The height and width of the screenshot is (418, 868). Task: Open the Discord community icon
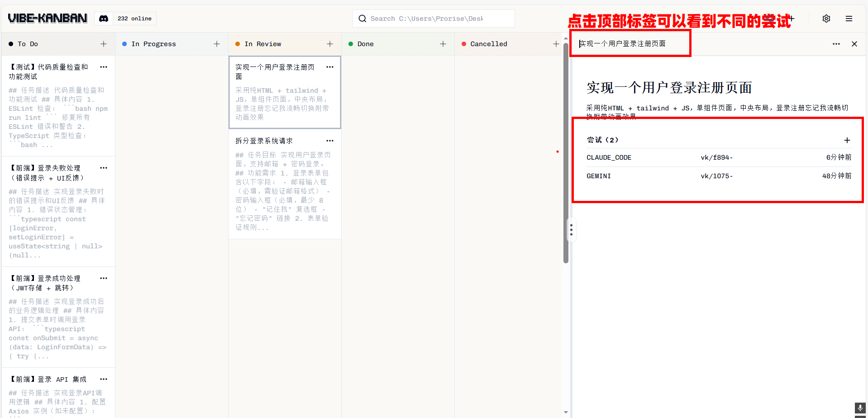point(104,19)
